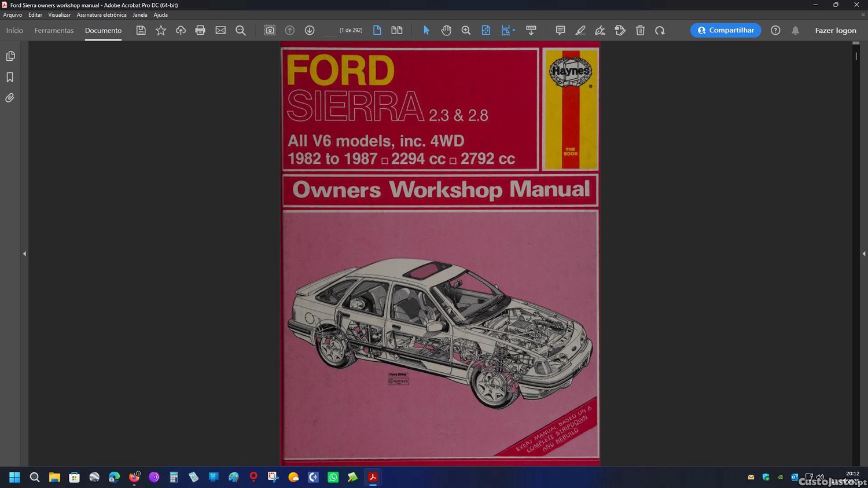Viewport: 868px width, 488px height.
Task: Go to the next page arrow
Action: click(x=310, y=30)
